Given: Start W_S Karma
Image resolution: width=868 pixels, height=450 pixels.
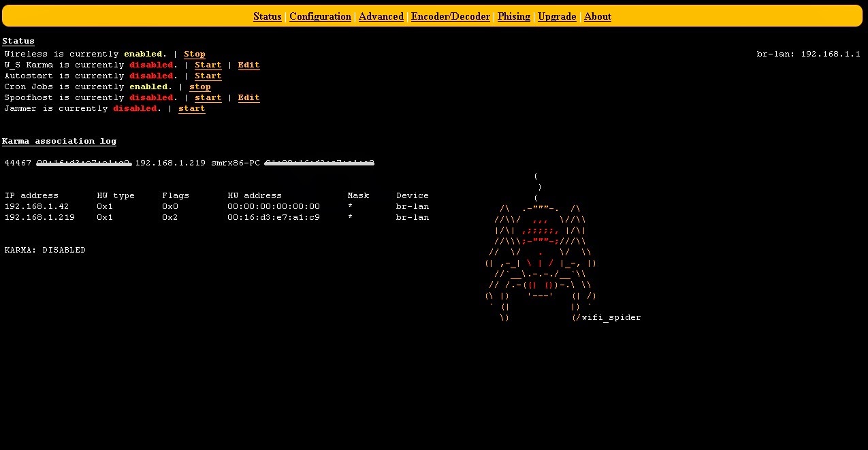Looking at the screenshot, I should click(208, 65).
